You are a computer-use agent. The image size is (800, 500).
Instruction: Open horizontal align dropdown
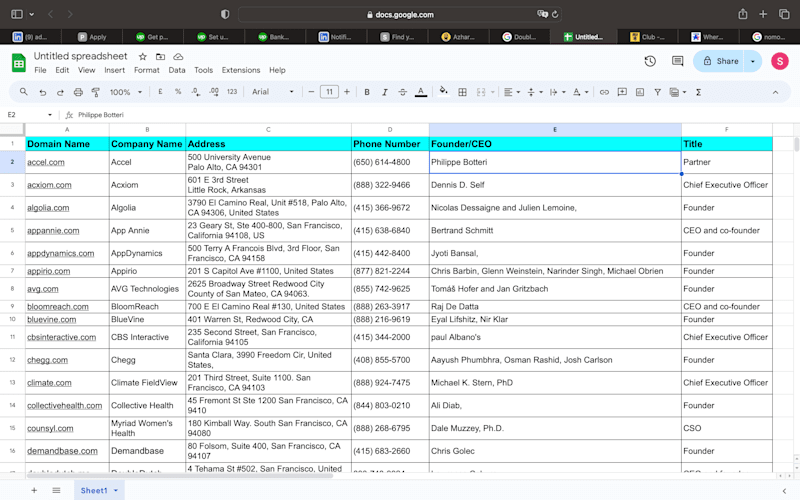coord(511,92)
